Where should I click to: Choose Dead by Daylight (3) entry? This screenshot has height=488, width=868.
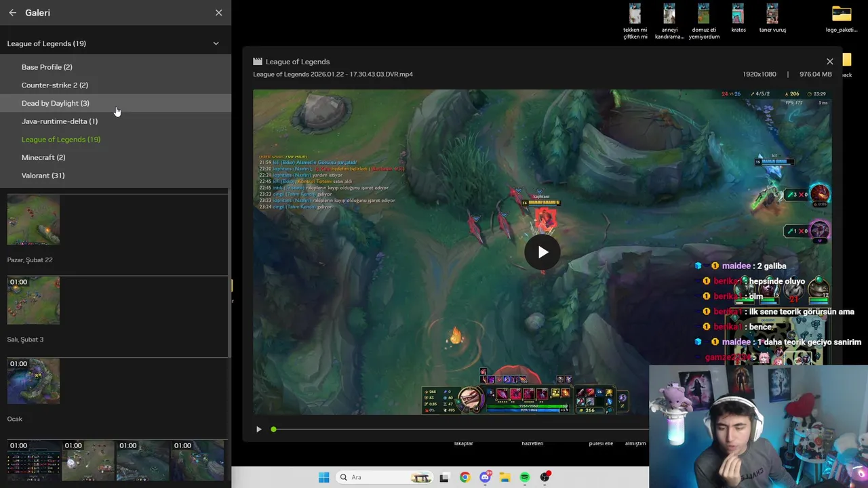(115, 103)
